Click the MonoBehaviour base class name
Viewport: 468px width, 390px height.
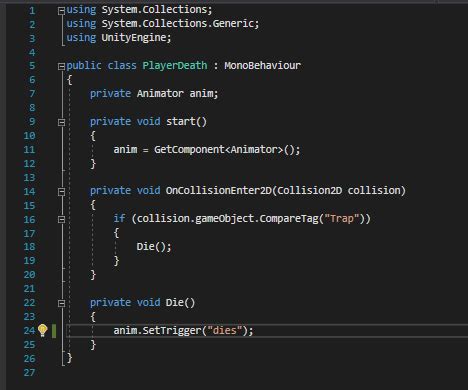pos(263,65)
